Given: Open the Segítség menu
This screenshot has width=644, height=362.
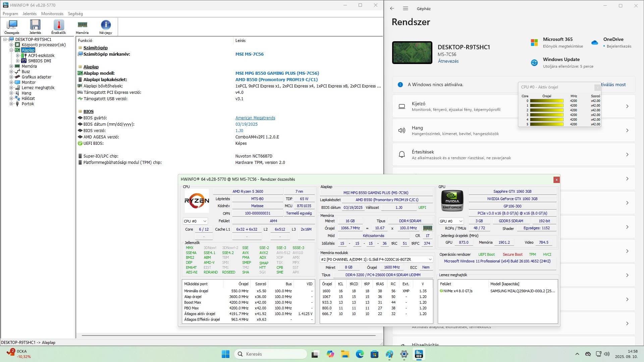Looking at the screenshot, I should tap(75, 14).
